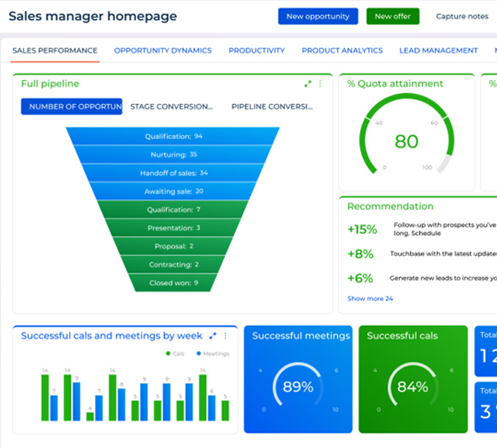Expand Successful cals and meetings chart
This screenshot has height=448, width=497.
[213, 336]
